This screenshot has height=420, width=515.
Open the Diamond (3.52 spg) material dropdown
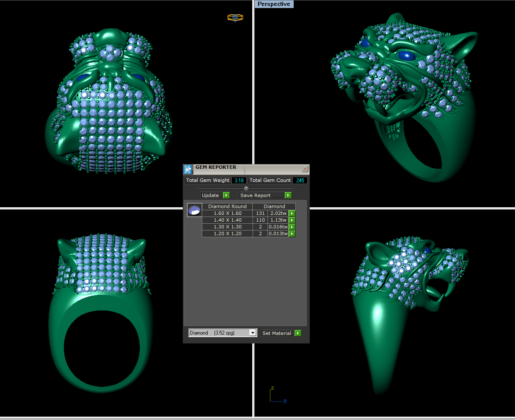(223, 333)
